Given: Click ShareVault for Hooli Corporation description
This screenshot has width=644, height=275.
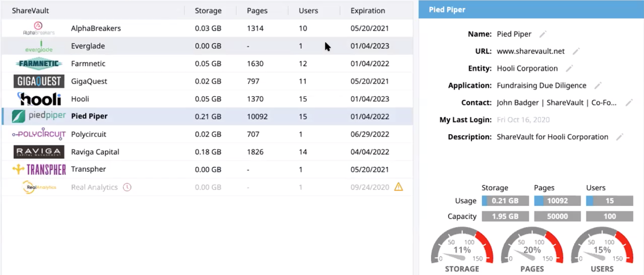Looking at the screenshot, I should pos(552,137).
